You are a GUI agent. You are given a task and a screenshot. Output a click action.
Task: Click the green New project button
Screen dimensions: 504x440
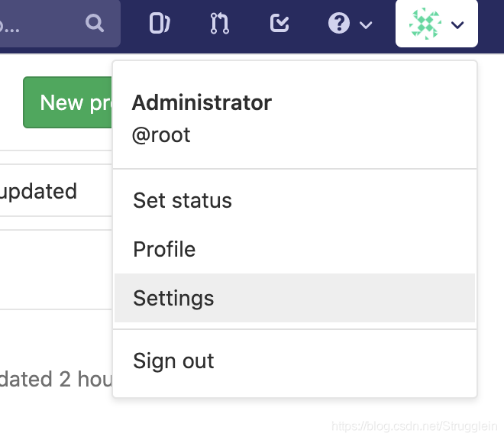click(x=67, y=102)
